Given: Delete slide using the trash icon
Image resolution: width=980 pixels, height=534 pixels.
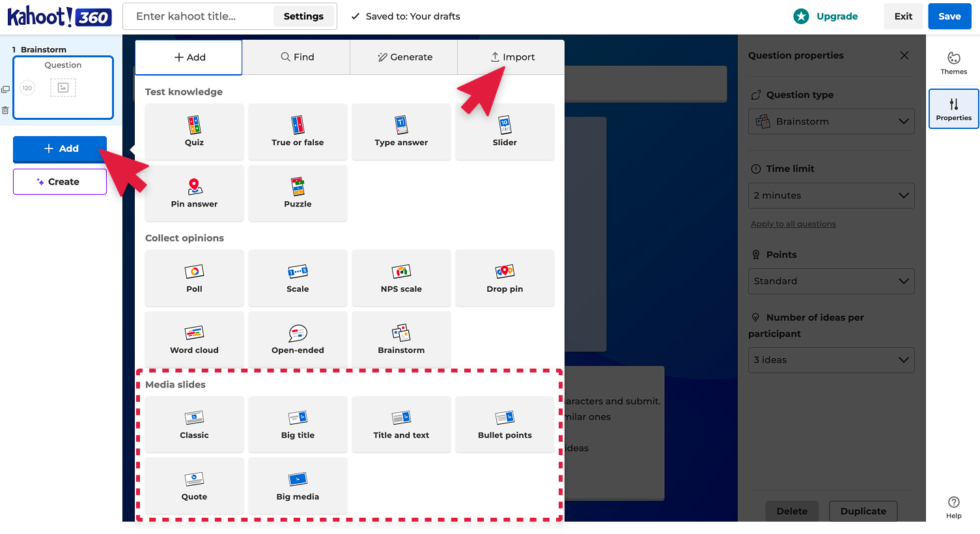Looking at the screenshot, I should pyautogui.click(x=5, y=111).
